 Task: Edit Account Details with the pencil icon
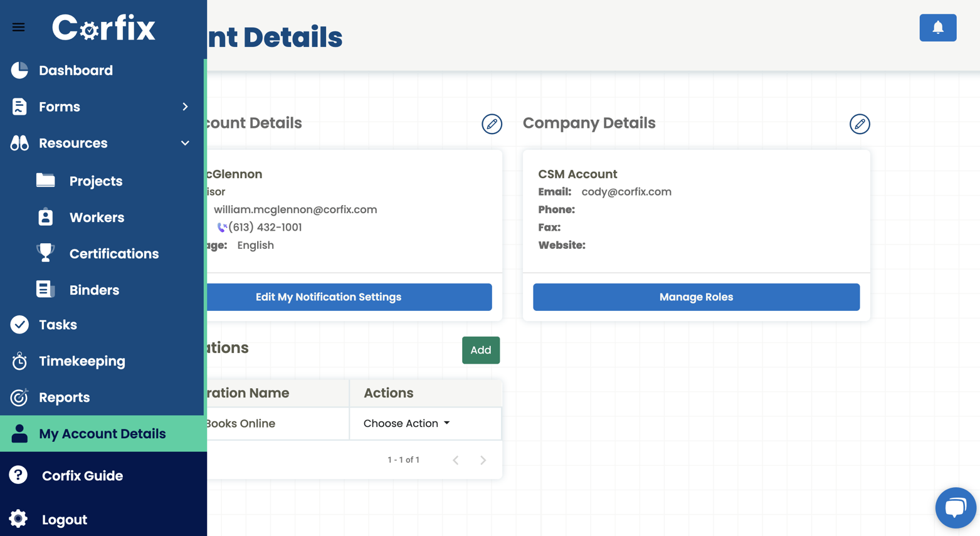(492, 124)
